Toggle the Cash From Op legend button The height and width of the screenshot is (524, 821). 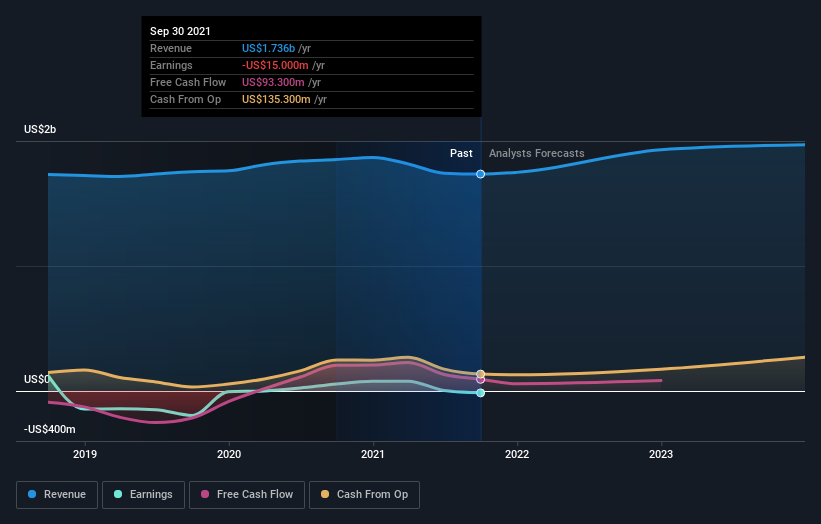(x=364, y=495)
